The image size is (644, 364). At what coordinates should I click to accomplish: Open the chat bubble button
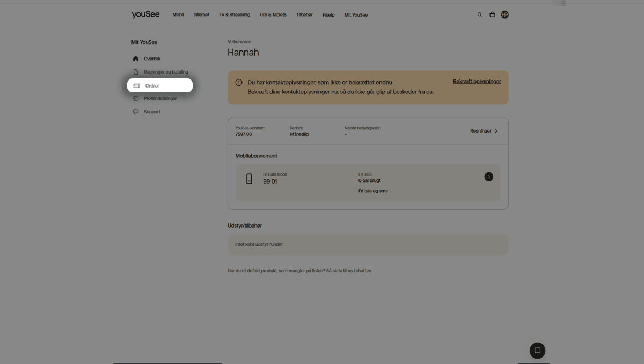(x=537, y=351)
